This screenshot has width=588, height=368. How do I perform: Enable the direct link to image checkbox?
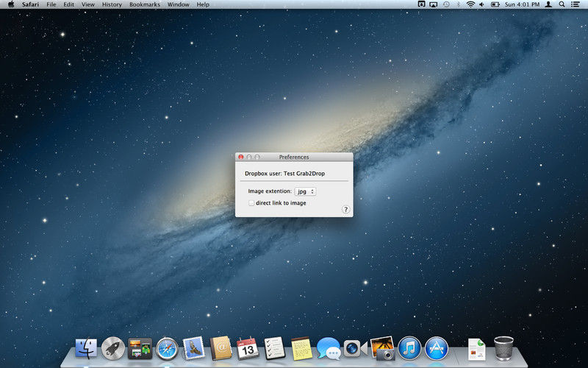pyautogui.click(x=251, y=202)
